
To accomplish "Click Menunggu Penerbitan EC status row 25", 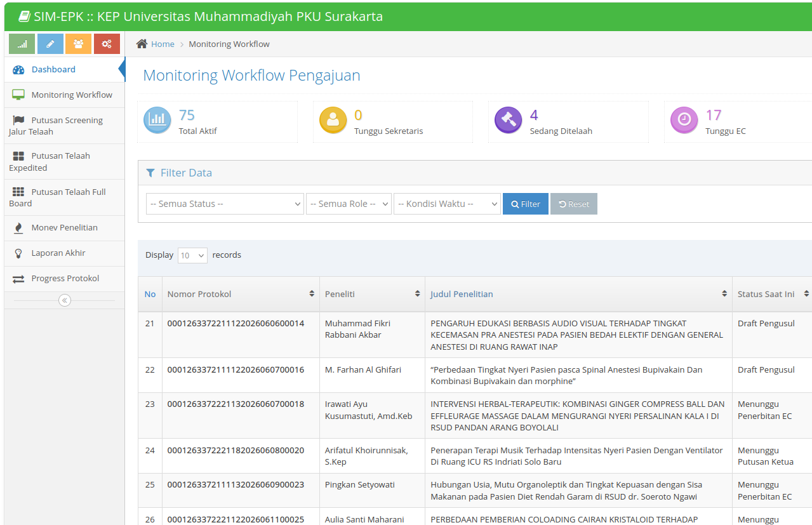I will click(765, 491).
